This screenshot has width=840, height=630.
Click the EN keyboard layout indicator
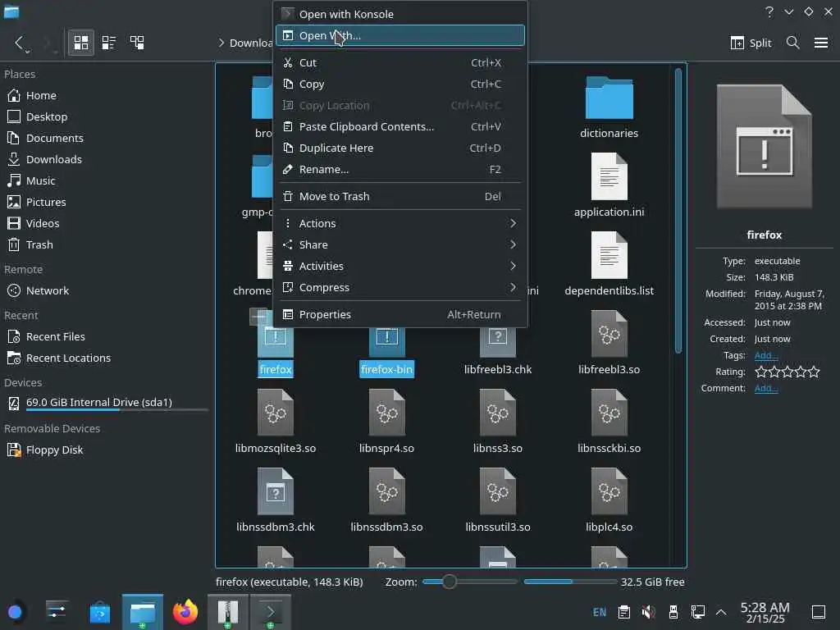600,612
